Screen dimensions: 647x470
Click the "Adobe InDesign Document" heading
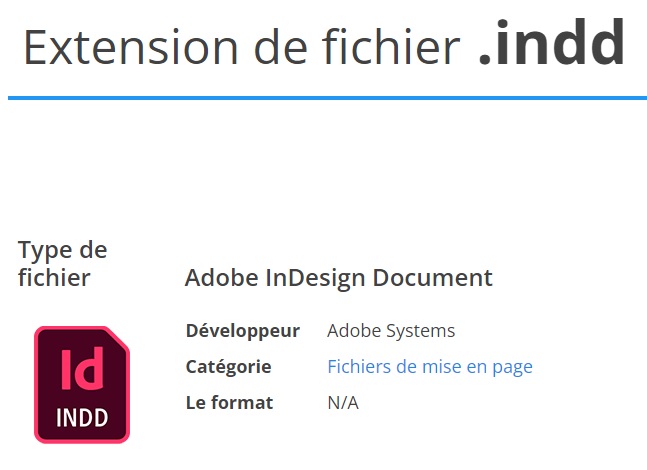click(x=339, y=278)
